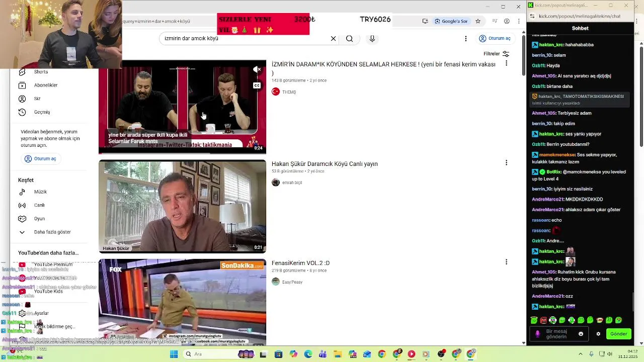Click AndreMarco21 username on MKDDKDKDKKDD message
This screenshot has height=362, width=644.
tap(548, 200)
